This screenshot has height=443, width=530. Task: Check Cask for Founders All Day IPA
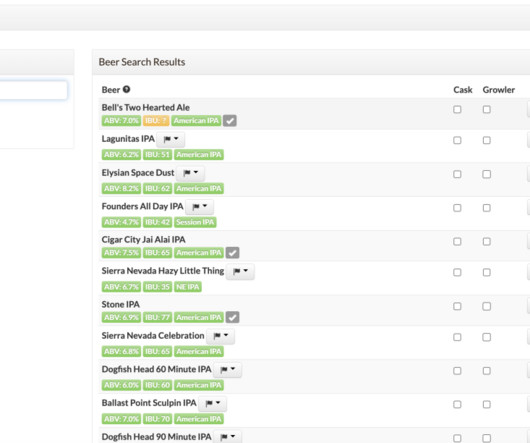tap(457, 208)
